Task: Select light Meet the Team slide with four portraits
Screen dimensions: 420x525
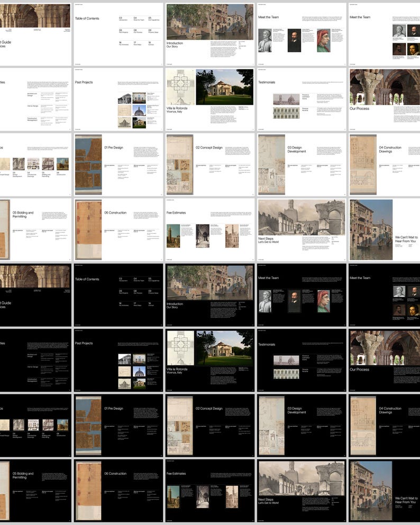Action: point(384,34)
